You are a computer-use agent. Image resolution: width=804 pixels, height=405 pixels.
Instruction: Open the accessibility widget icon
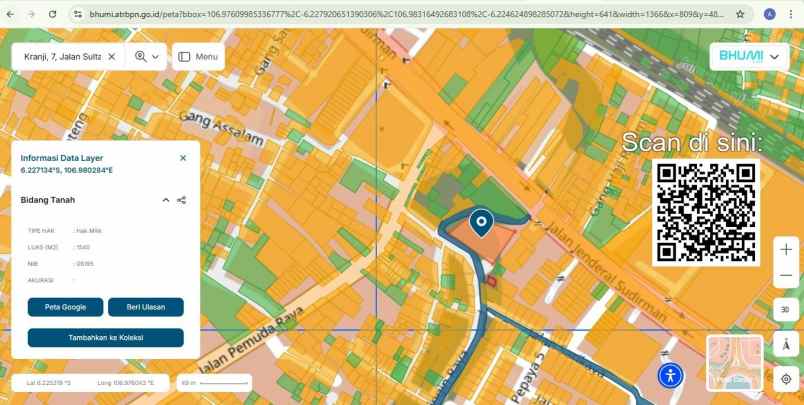671,376
